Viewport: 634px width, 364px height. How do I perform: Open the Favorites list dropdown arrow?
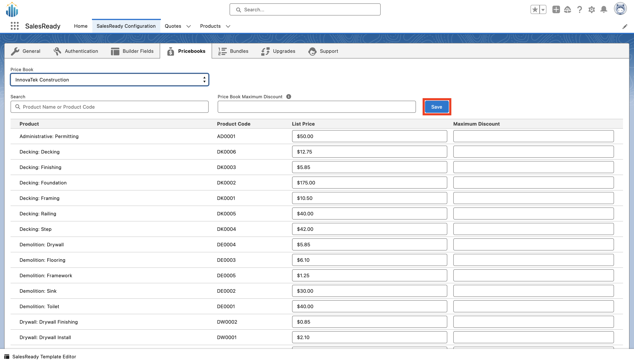coord(543,9)
